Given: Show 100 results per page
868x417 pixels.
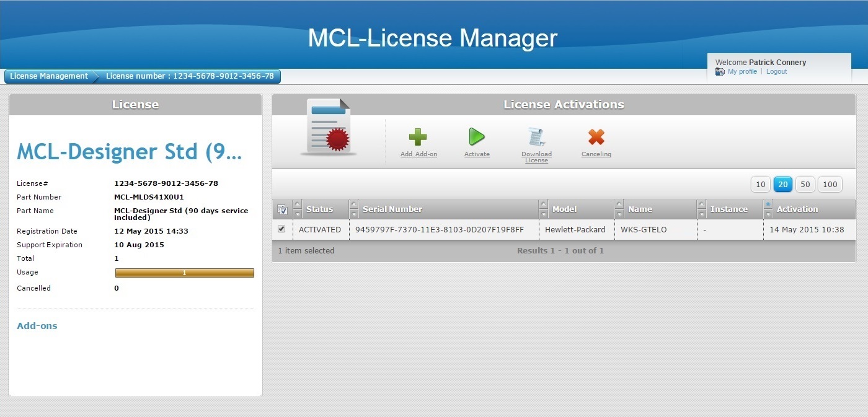Looking at the screenshot, I should [830, 184].
